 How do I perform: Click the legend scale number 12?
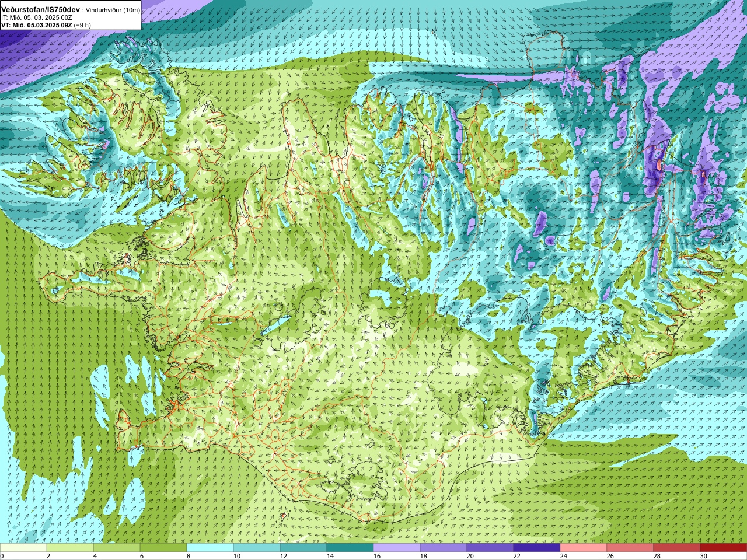coord(284,556)
